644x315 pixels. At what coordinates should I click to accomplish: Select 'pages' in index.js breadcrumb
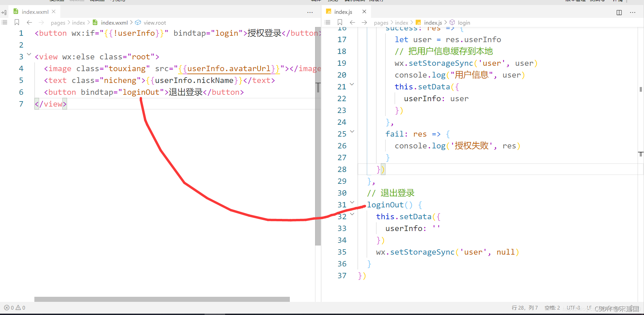pos(381,23)
